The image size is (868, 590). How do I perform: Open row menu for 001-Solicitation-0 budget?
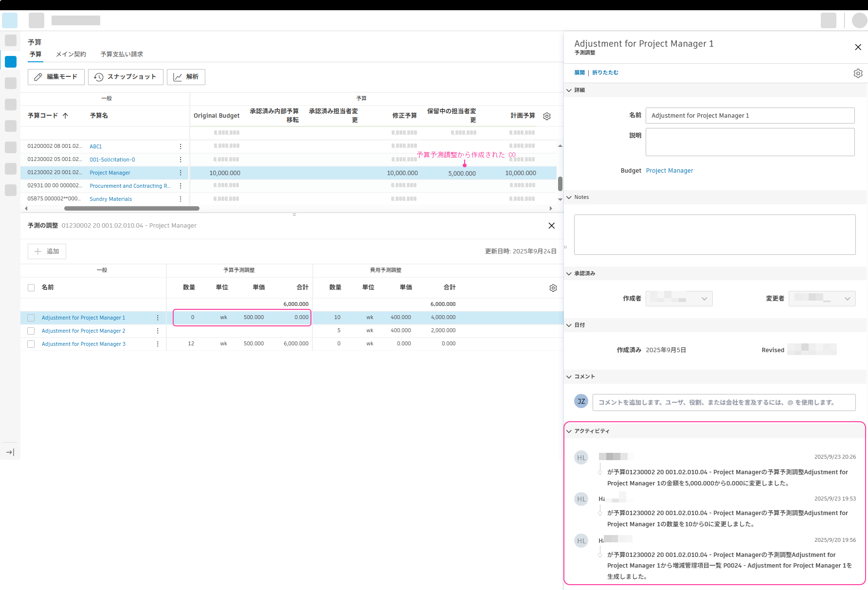pyautogui.click(x=181, y=160)
